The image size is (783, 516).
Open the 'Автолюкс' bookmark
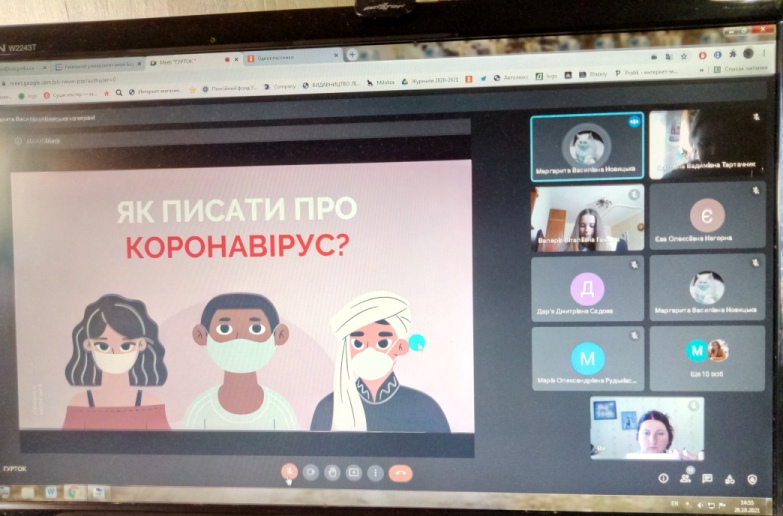[x=510, y=77]
